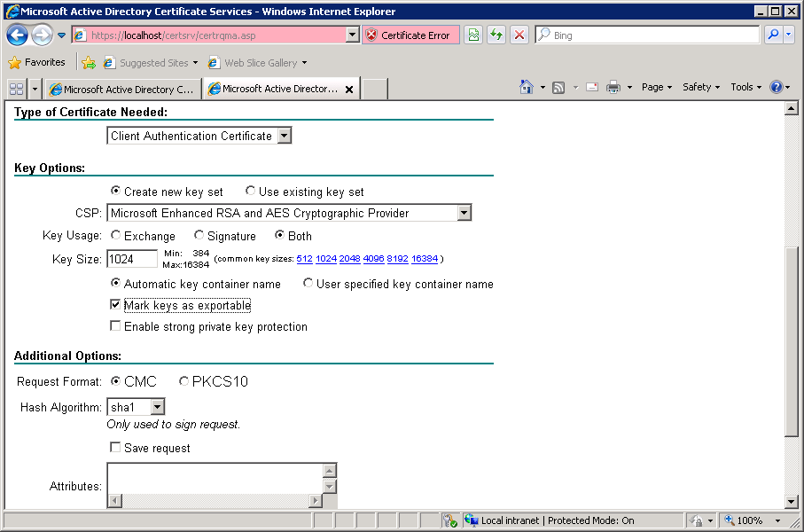
Task: Select Both key usage radio
Action: tap(279, 235)
